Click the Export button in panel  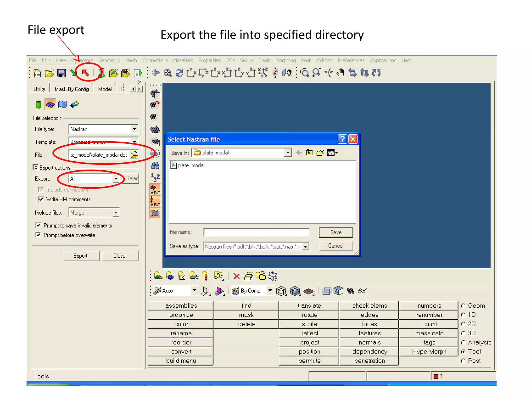pos(81,256)
